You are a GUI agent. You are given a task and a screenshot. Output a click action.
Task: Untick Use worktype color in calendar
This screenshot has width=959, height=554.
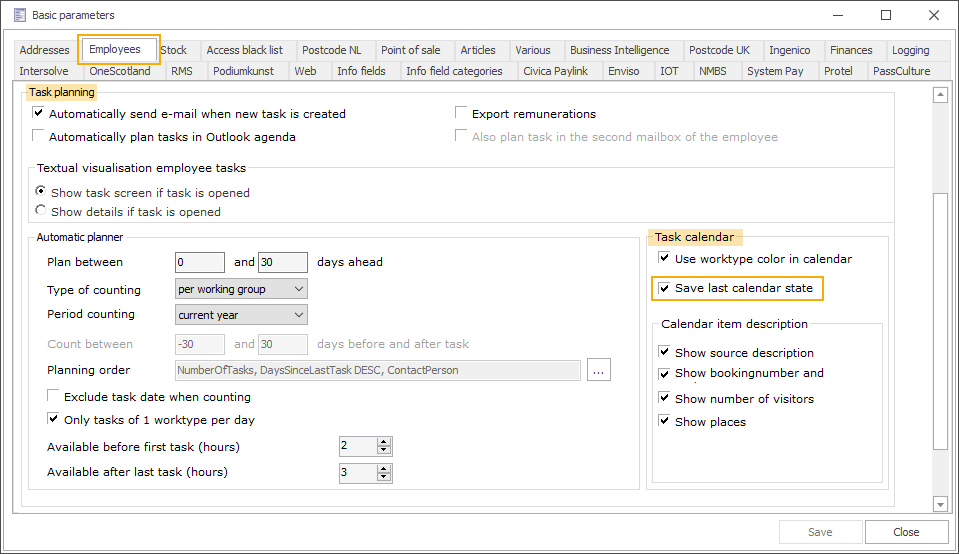pos(664,259)
